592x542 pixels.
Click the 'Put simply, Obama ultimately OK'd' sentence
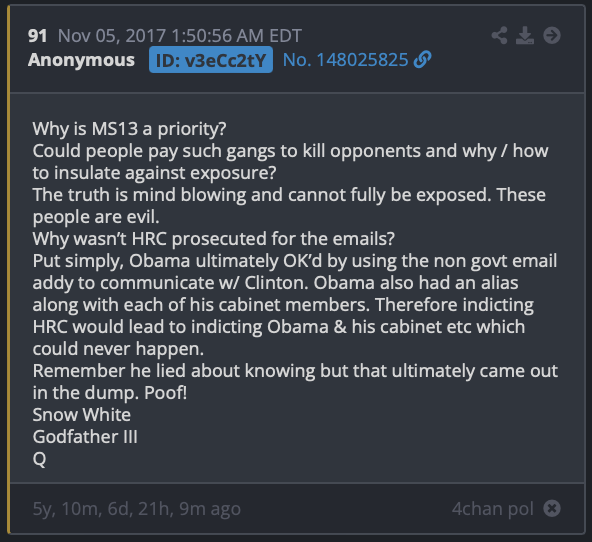(x=295, y=271)
